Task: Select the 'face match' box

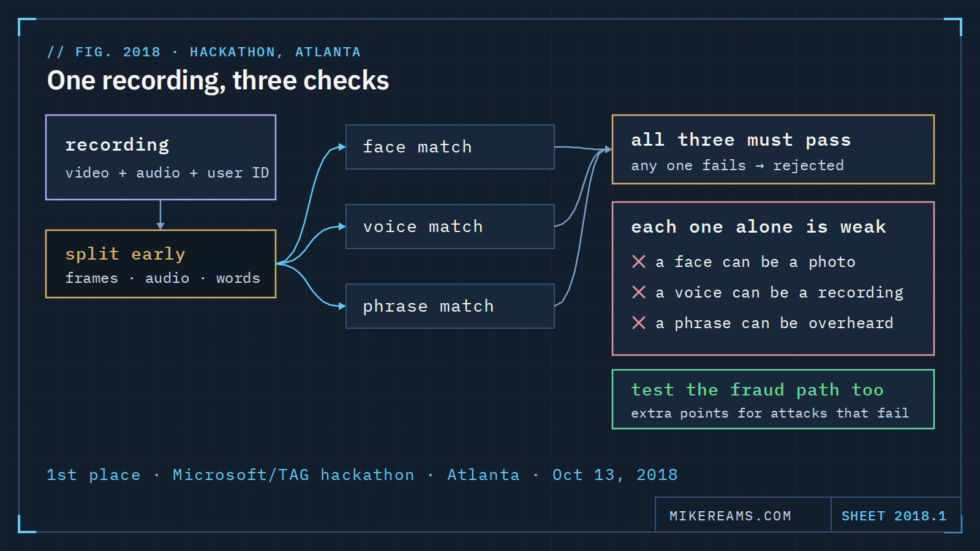Action: coord(450,147)
